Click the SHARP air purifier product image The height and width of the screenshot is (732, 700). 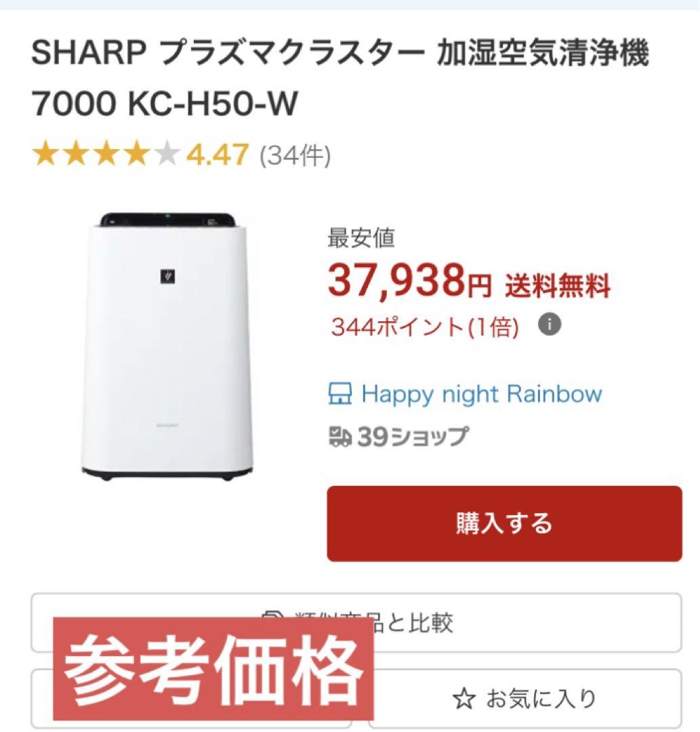(x=167, y=346)
